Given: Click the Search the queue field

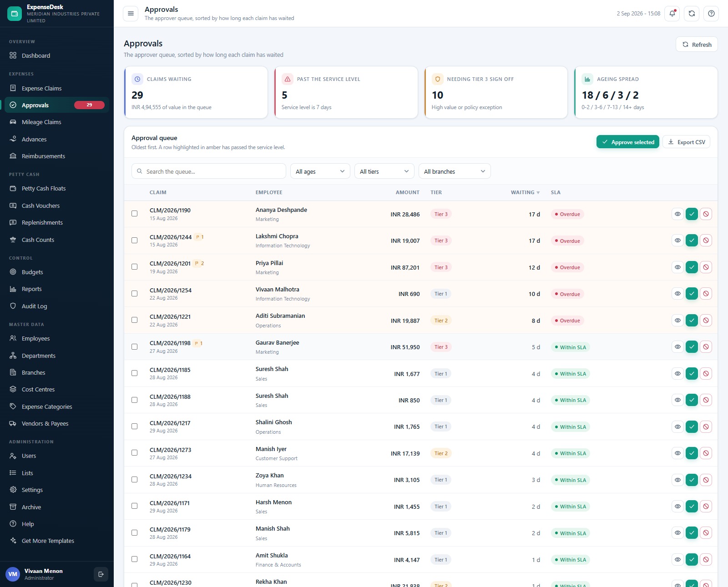Looking at the screenshot, I should point(209,171).
